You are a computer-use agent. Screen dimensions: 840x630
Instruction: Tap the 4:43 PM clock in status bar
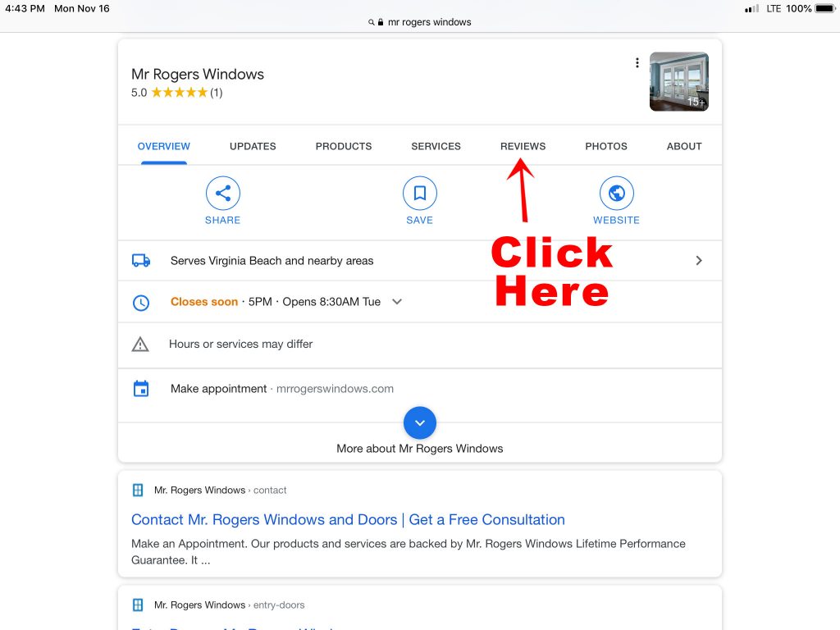(25, 8)
